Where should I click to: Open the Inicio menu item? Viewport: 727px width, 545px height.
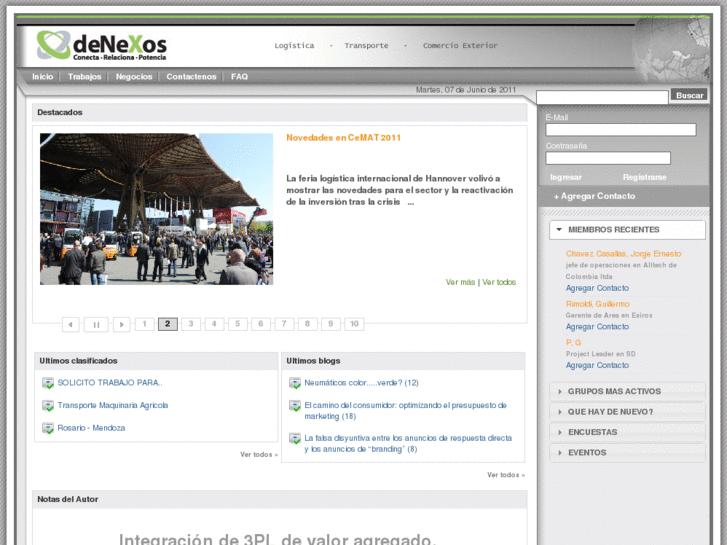coord(43,77)
